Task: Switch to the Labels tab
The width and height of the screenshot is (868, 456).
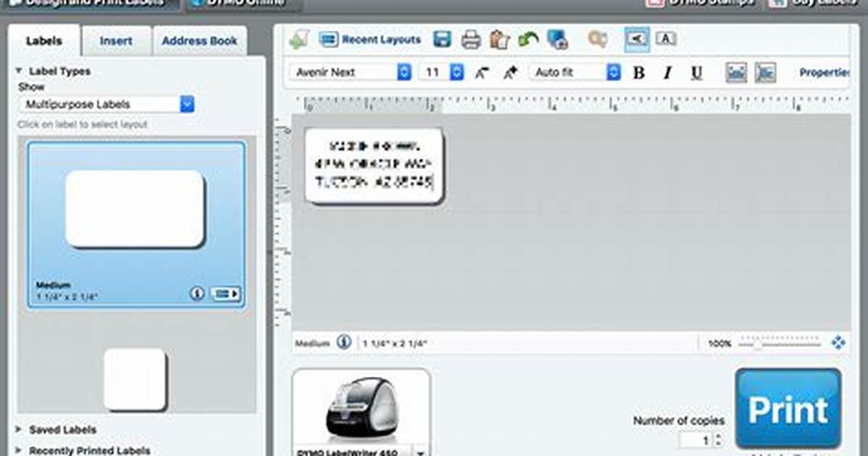Action: point(44,41)
